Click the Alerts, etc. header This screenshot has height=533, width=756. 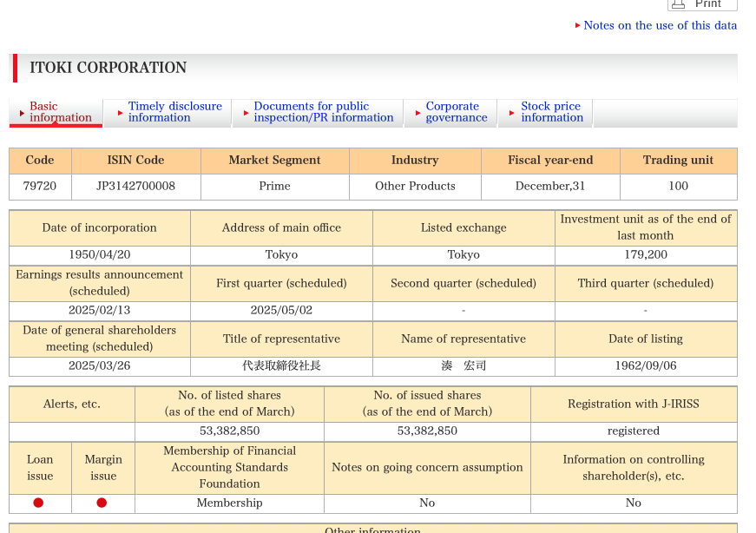72,405
